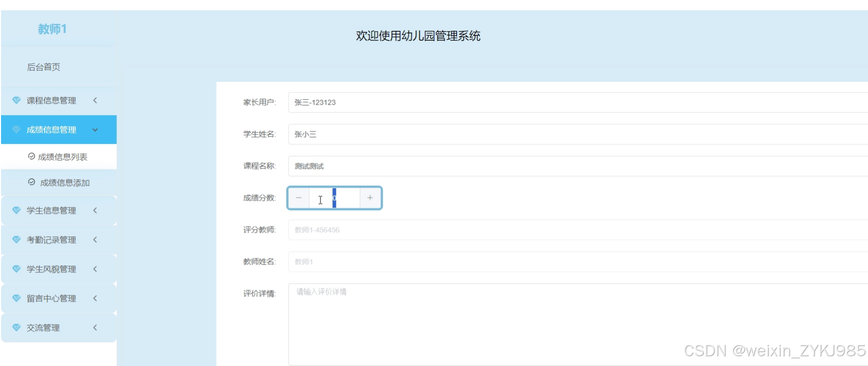Expand the 学生风貌管理 chevron
Screen dimensions: 868x366
pyautogui.click(x=95, y=269)
